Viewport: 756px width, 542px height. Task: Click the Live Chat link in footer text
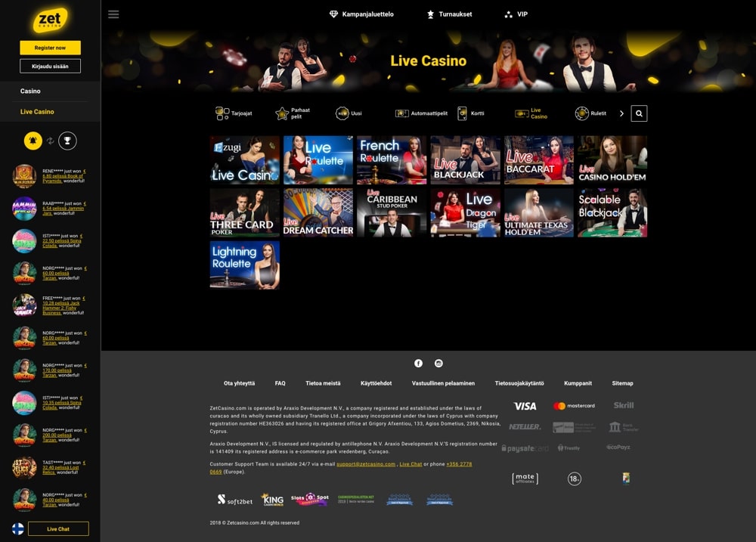411,464
